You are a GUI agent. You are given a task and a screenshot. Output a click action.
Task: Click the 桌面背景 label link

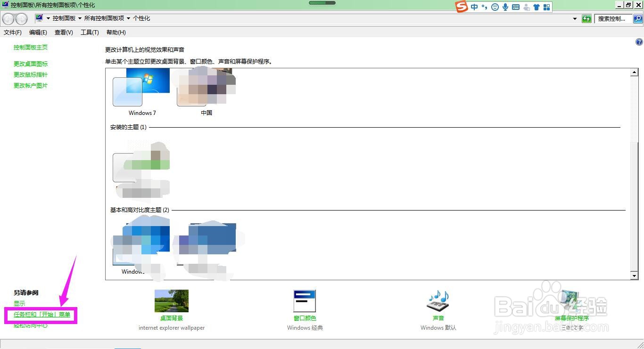(172, 318)
